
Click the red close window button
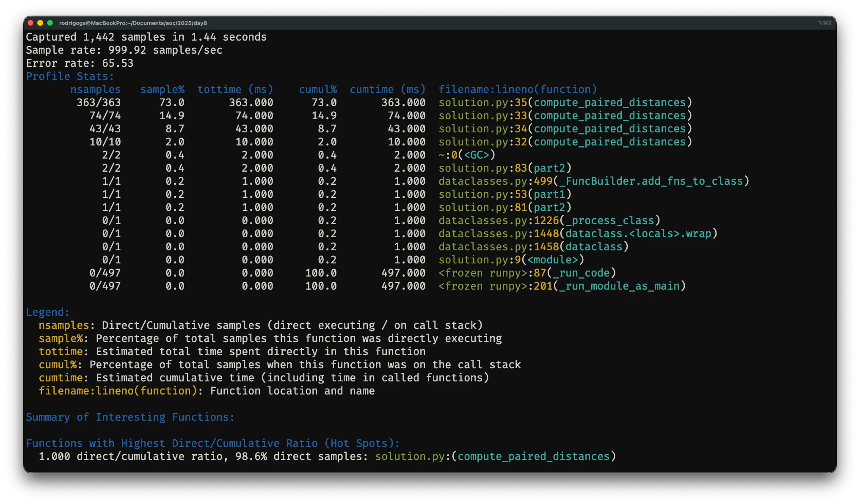click(30, 23)
